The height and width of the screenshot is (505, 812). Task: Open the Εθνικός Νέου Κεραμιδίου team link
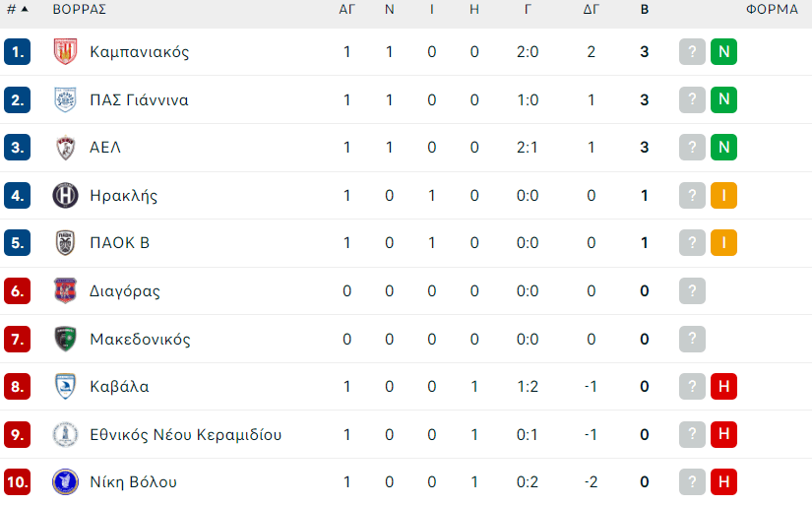(186, 435)
